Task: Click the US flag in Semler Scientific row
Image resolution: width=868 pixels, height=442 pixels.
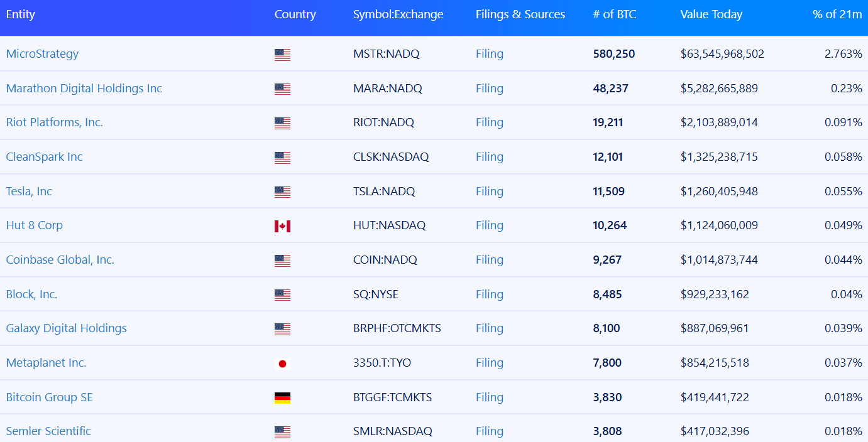Action: click(282, 432)
